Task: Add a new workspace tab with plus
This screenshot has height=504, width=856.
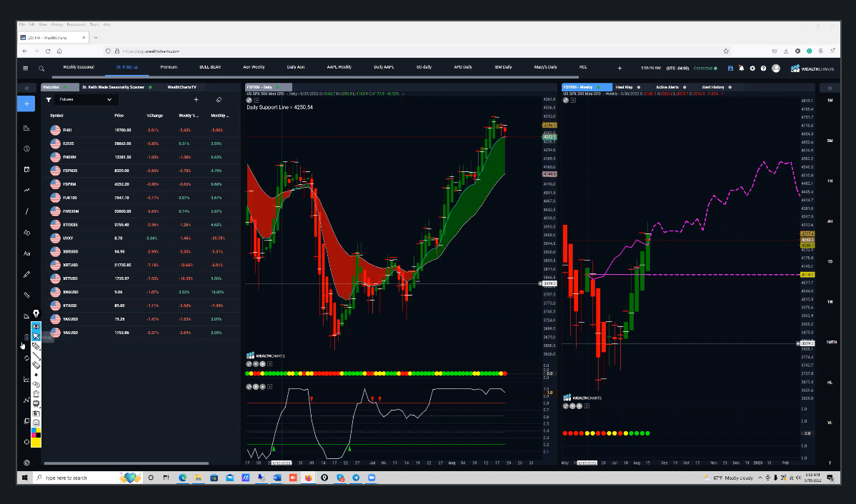Action: [x=619, y=69]
